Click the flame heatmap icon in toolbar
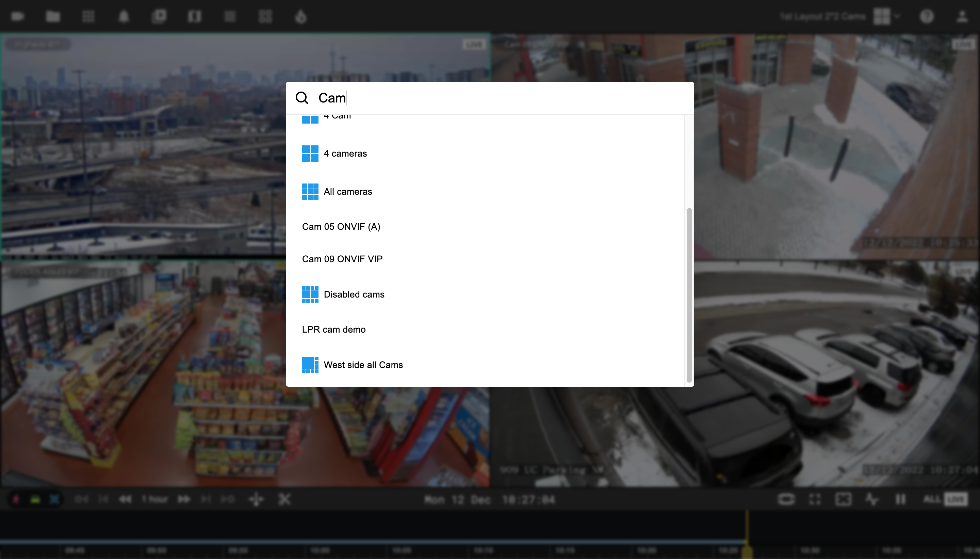 pos(301,16)
